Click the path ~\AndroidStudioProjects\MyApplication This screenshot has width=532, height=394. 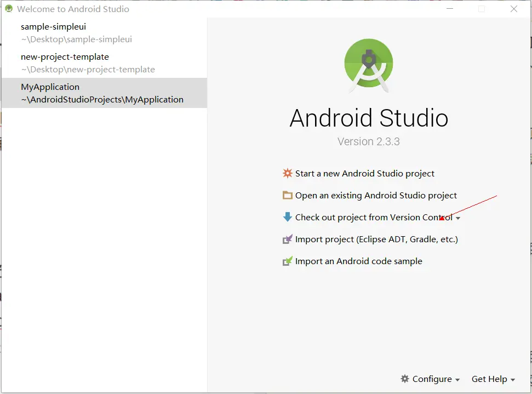[102, 100]
